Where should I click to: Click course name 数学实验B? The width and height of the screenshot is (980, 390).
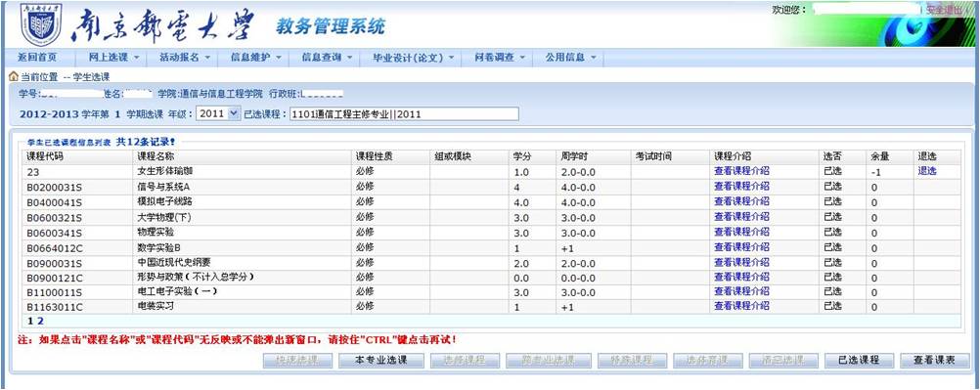coord(158,246)
